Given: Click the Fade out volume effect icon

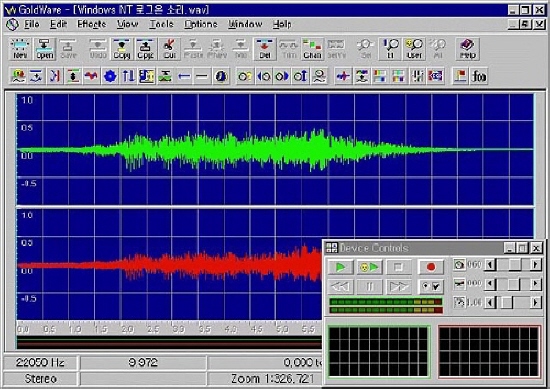Looking at the screenshot, I should point(282,76).
